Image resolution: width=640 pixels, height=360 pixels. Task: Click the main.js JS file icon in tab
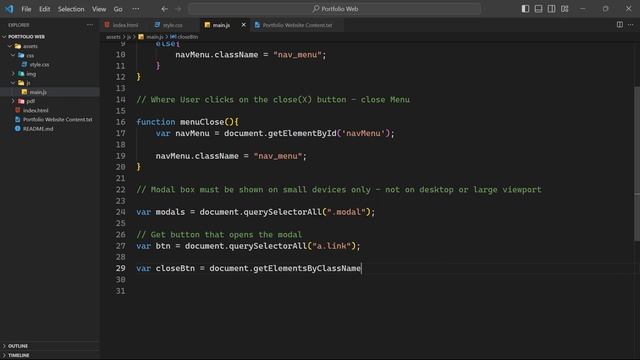click(x=207, y=25)
